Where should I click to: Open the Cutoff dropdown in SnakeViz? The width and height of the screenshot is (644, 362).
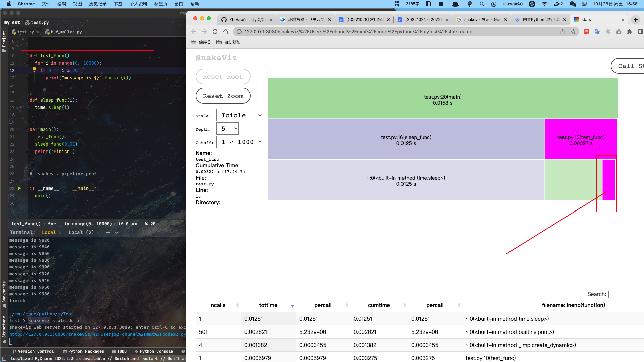(x=239, y=142)
